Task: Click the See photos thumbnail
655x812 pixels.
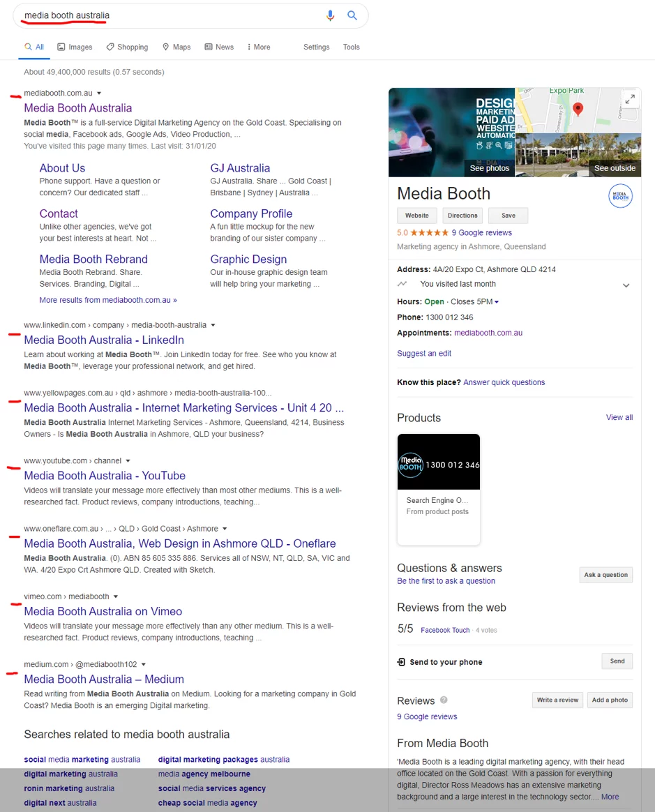Action: pyautogui.click(x=451, y=133)
